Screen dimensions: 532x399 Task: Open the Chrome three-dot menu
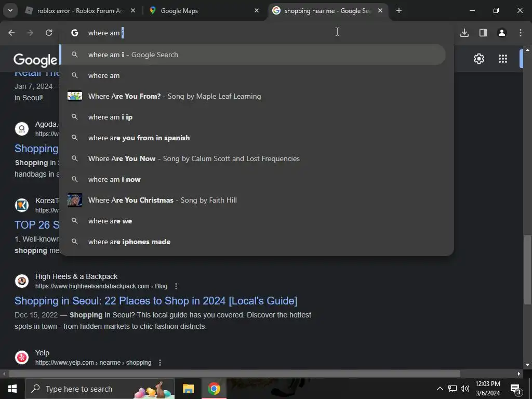point(521,33)
